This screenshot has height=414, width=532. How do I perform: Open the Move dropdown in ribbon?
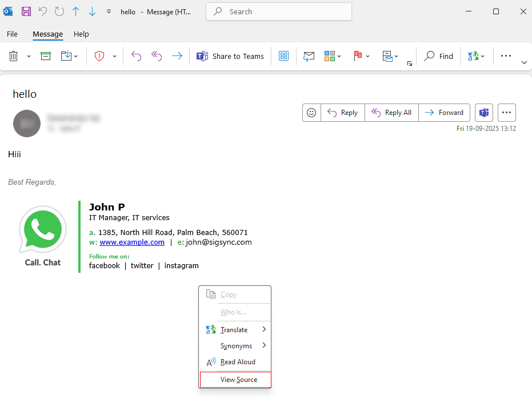click(75, 56)
